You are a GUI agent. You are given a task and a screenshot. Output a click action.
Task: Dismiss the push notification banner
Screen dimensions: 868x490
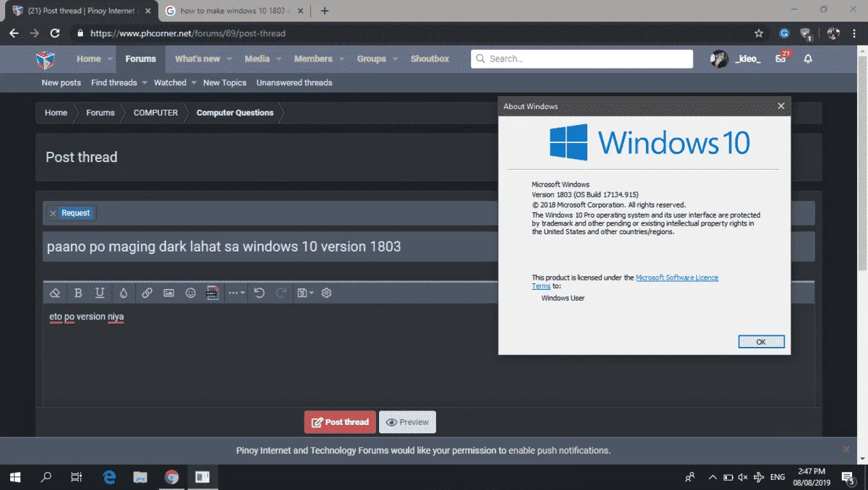click(x=846, y=450)
